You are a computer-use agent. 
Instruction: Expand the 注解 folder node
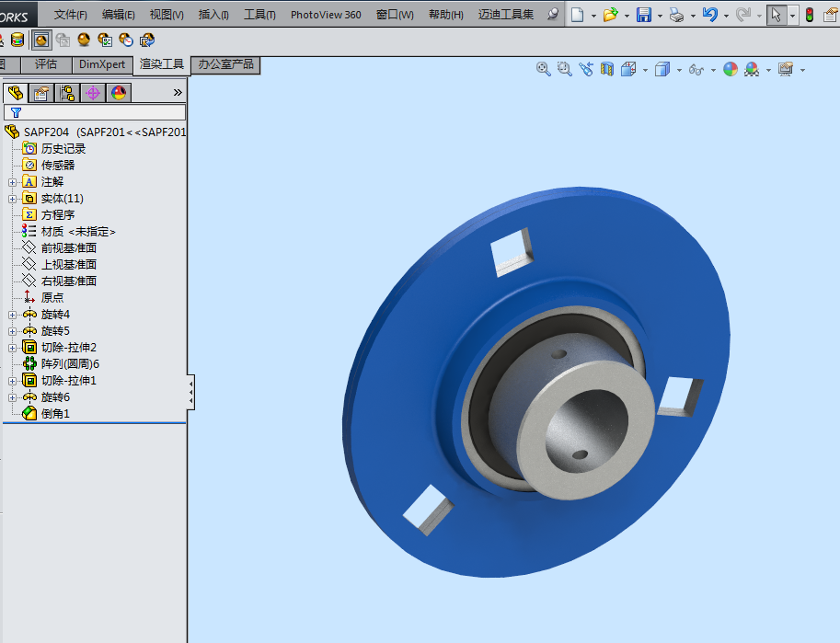(x=12, y=182)
